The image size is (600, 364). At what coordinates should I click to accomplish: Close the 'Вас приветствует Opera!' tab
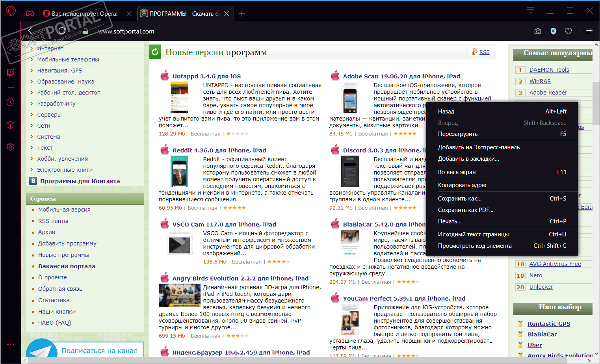[129, 14]
